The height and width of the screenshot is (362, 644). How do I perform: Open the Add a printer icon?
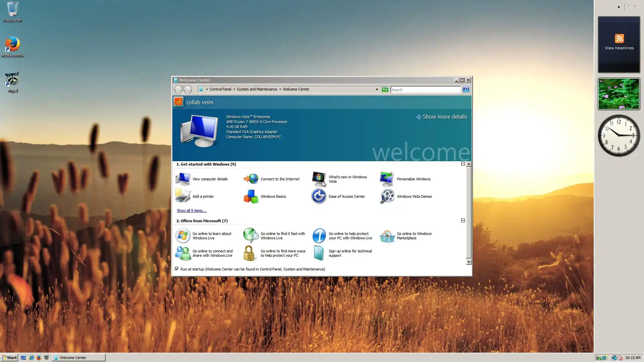[183, 196]
